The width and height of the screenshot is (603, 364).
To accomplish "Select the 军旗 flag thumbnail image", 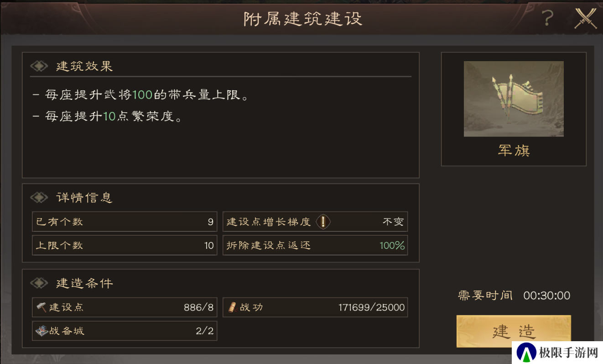I will pyautogui.click(x=514, y=99).
